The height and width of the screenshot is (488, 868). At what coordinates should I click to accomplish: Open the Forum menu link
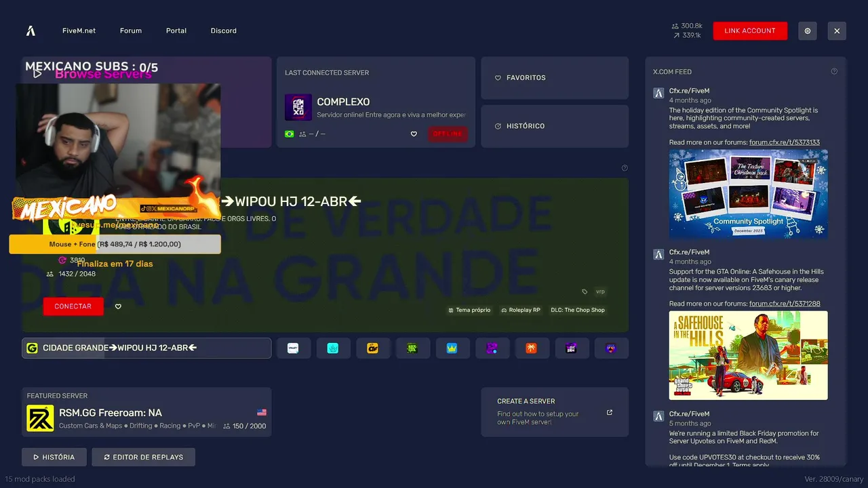tap(131, 30)
